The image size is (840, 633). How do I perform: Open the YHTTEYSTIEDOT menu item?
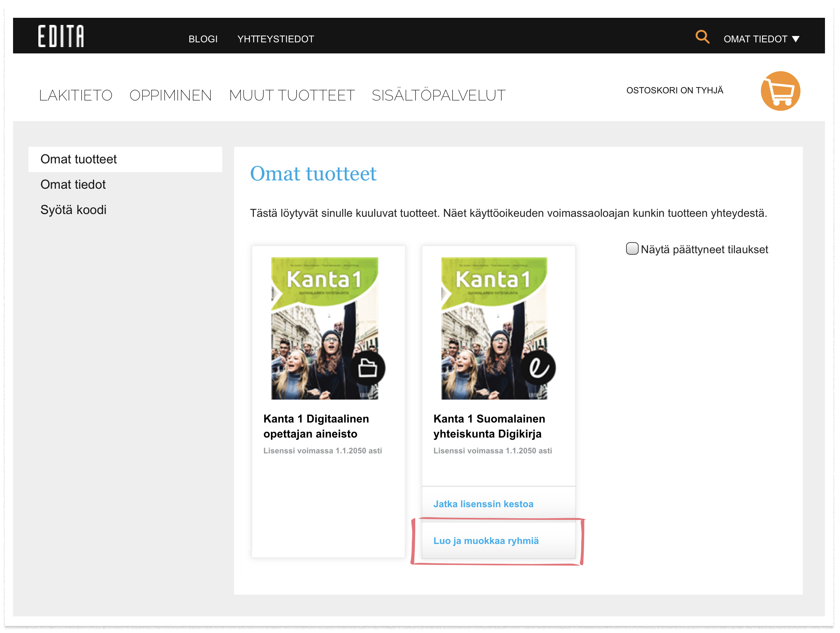[x=276, y=39]
